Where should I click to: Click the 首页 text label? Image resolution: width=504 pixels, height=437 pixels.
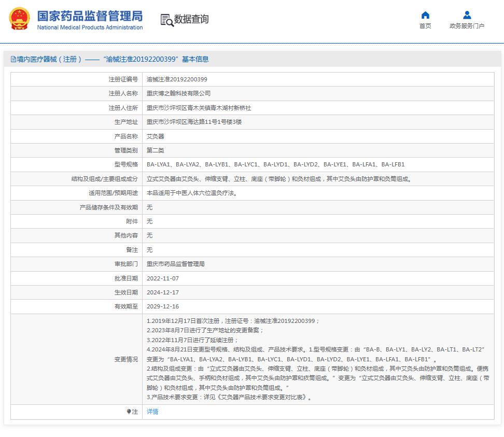(x=425, y=26)
